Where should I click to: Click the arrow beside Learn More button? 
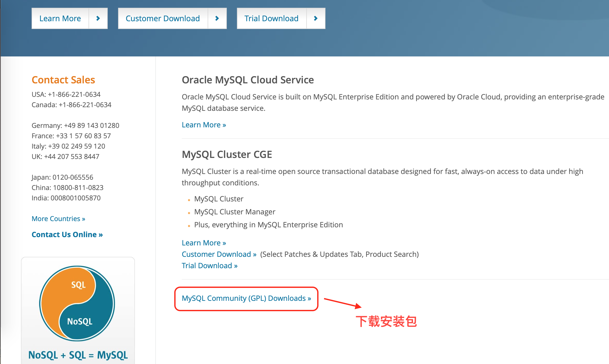pyautogui.click(x=98, y=18)
